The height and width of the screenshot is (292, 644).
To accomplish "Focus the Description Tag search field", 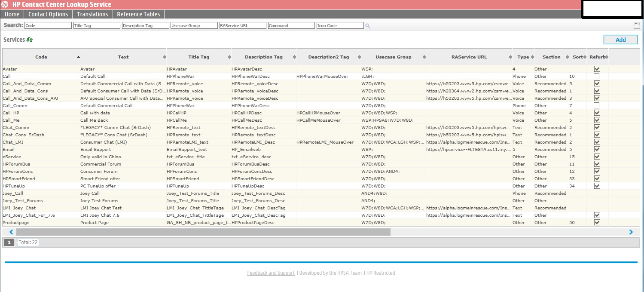I will pyautogui.click(x=146, y=26).
